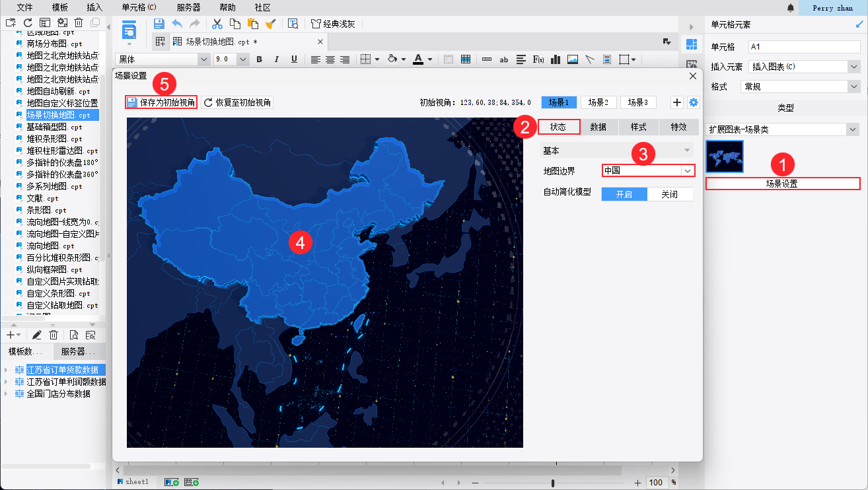The image size is (868, 490).
Task: Align cell text left
Action: pyautogui.click(x=316, y=59)
